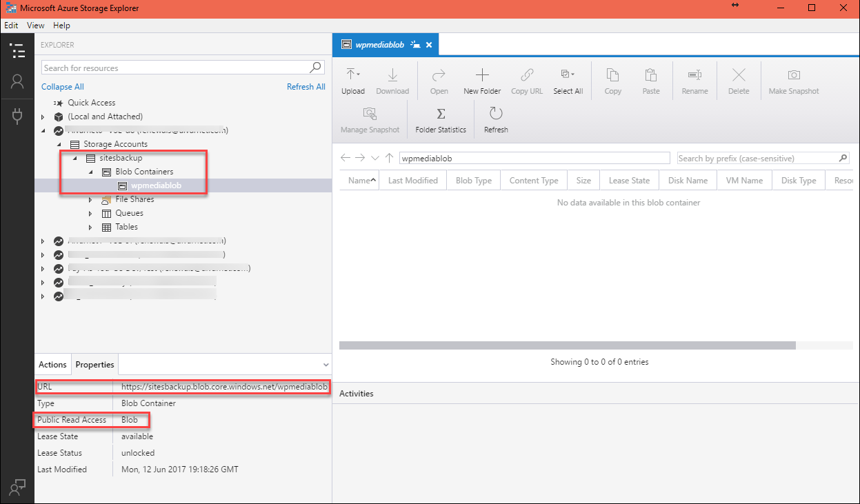
Task: Sort by the Name column header
Action: [359, 181]
